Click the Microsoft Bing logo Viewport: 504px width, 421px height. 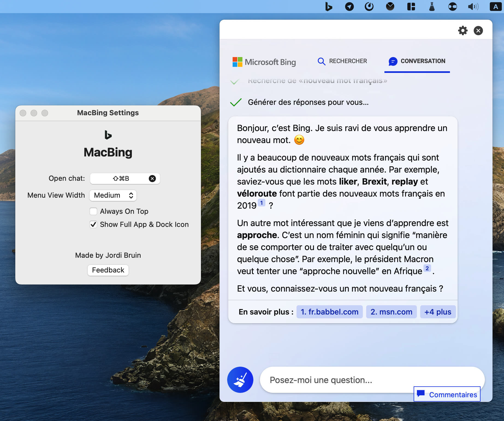[x=264, y=62]
